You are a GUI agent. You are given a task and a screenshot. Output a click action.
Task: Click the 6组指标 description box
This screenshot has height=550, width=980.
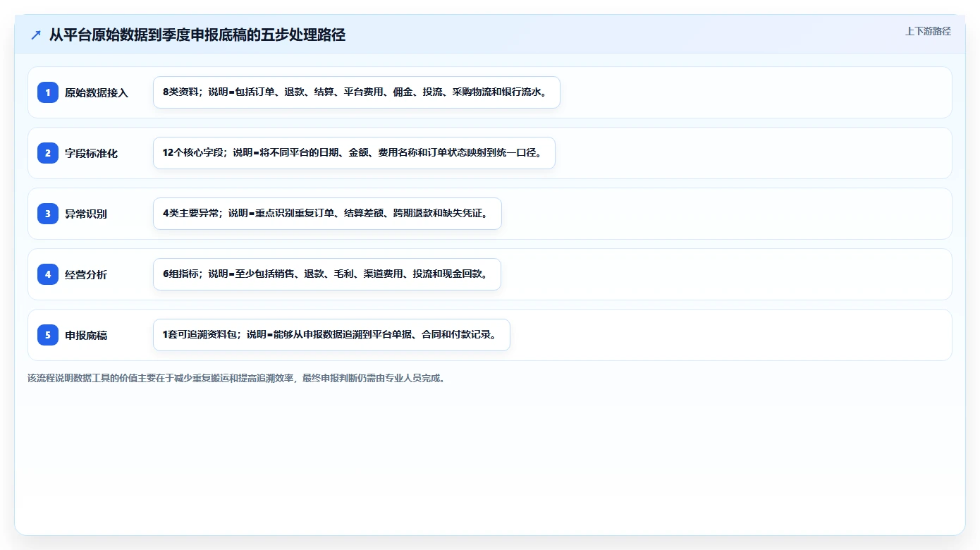coord(327,274)
